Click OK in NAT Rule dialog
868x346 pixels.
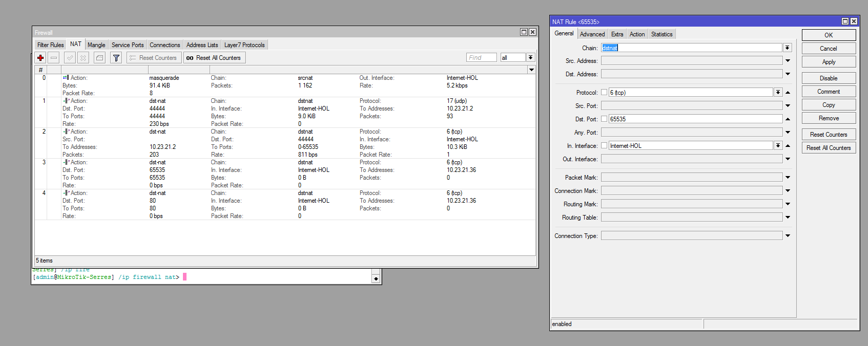point(829,35)
